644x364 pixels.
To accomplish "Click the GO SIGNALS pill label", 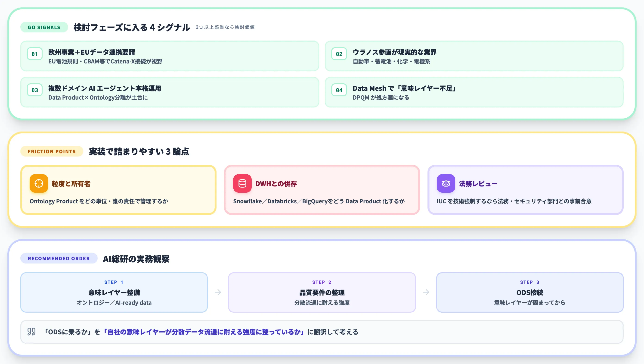I will pyautogui.click(x=44, y=27).
